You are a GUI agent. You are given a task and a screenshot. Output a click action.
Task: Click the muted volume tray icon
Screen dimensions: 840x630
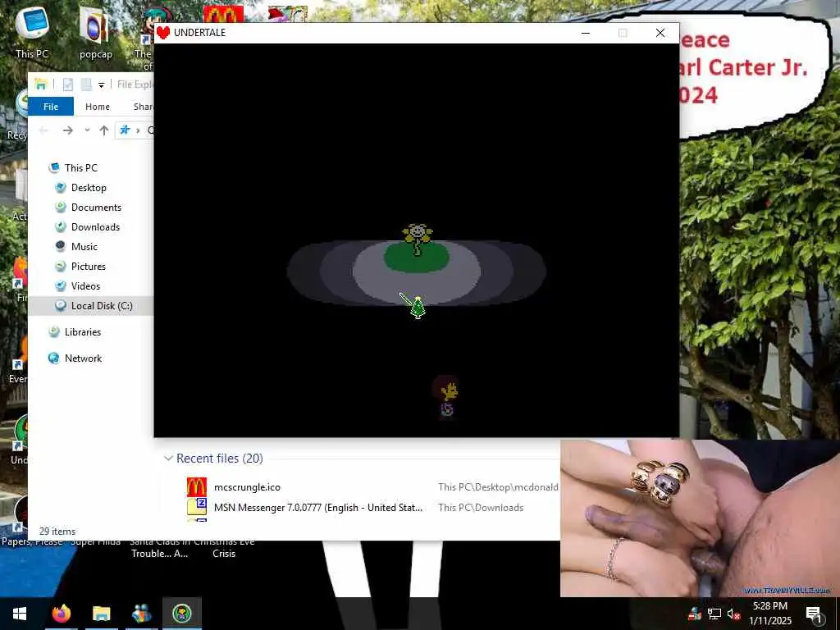tap(733, 614)
